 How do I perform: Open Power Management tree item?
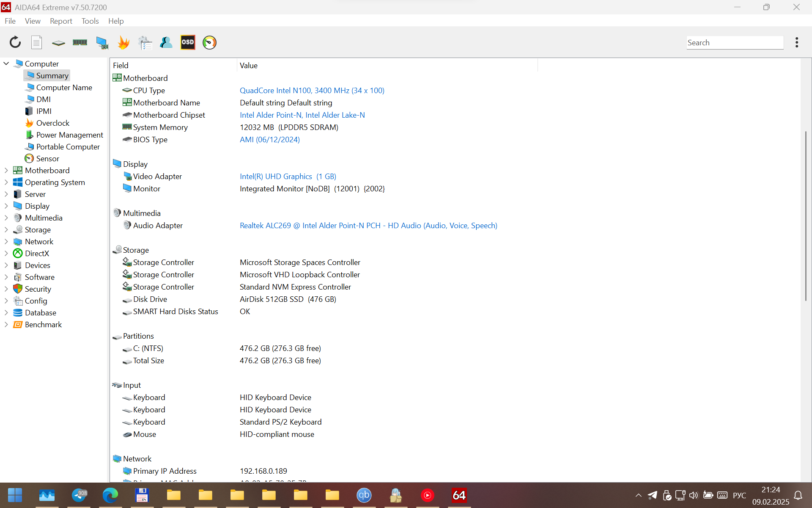69,135
